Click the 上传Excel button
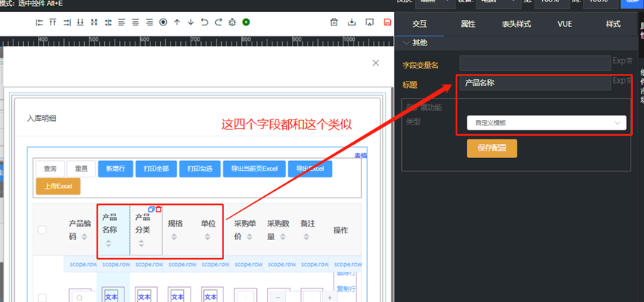Viewport: 644px width, 302px height. point(58,186)
